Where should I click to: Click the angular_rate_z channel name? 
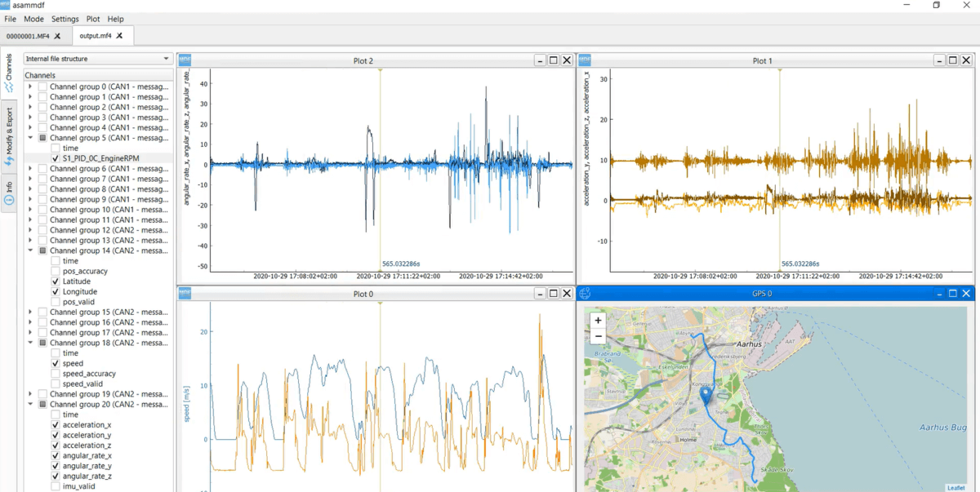coord(87,476)
